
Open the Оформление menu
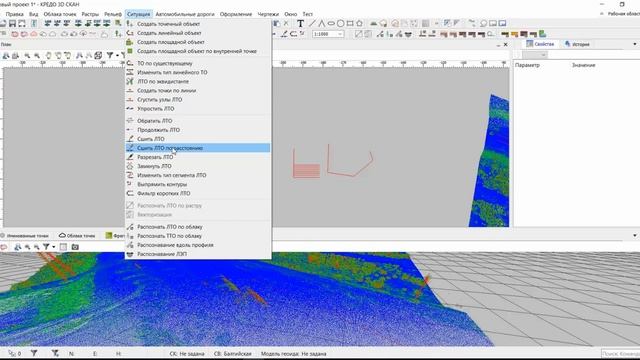(x=236, y=14)
